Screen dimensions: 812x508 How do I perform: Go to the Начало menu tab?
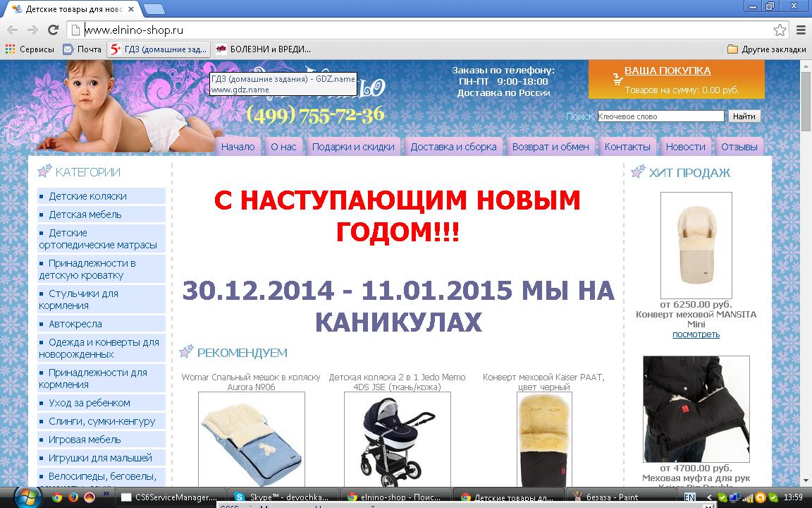point(238,147)
